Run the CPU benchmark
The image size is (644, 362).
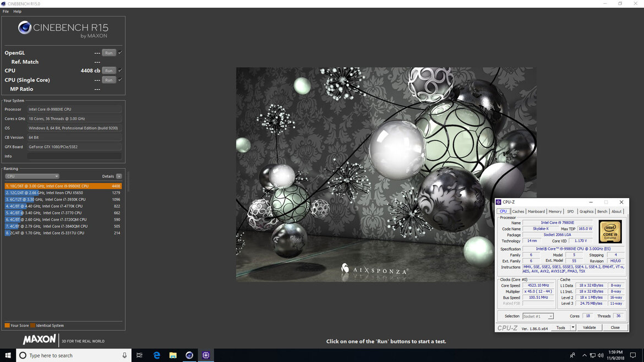(x=109, y=70)
